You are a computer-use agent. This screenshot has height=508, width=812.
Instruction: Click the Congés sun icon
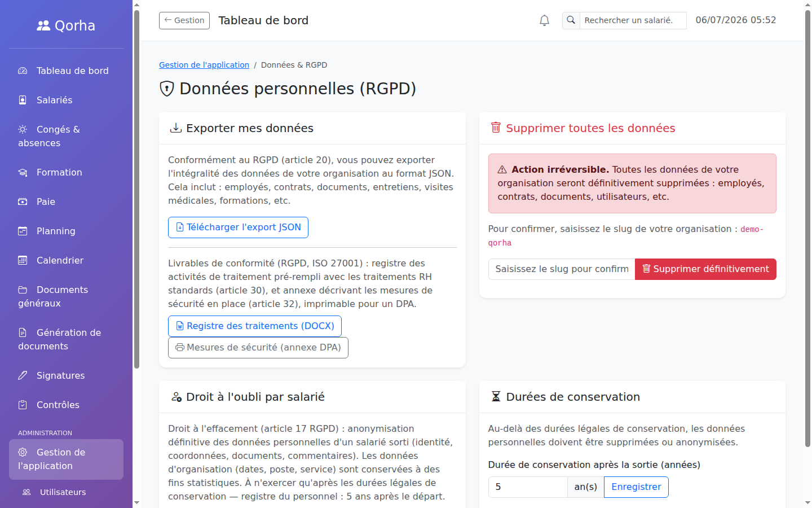(x=23, y=129)
